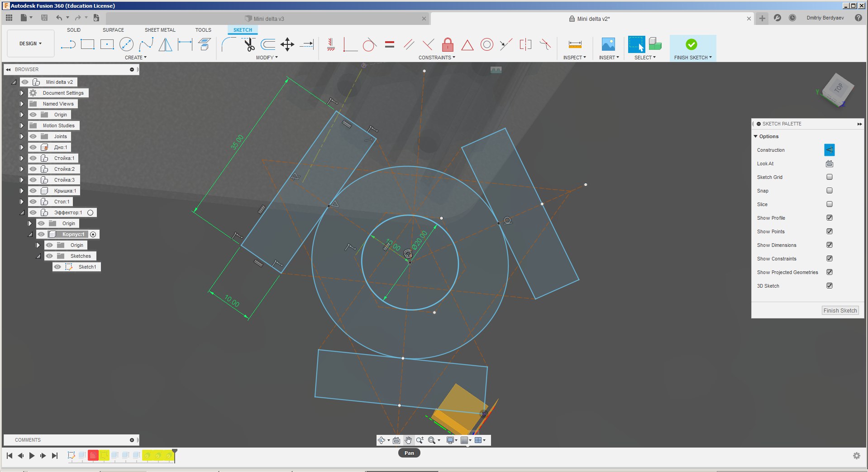868x472 pixels.
Task: Select the Offset tool
Action: pyautogui.click(x=268, y=44)
